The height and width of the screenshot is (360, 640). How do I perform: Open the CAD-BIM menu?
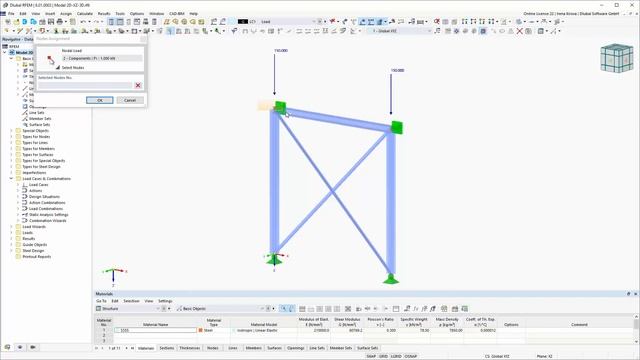click(x=177, y=13)
